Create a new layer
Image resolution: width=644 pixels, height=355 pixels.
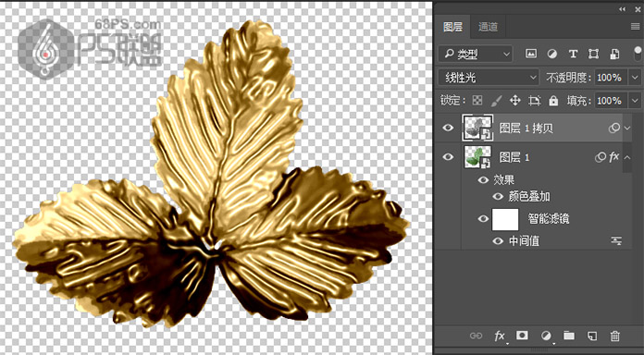(591, 336)
